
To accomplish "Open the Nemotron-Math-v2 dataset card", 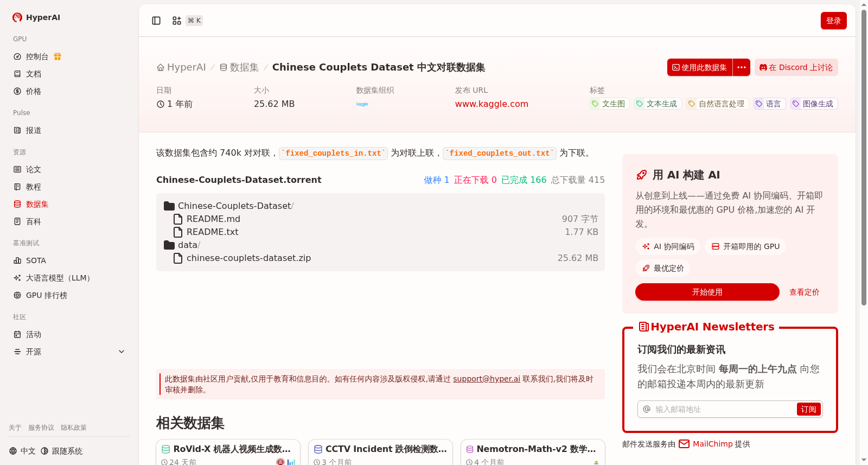I will point(533,452).
